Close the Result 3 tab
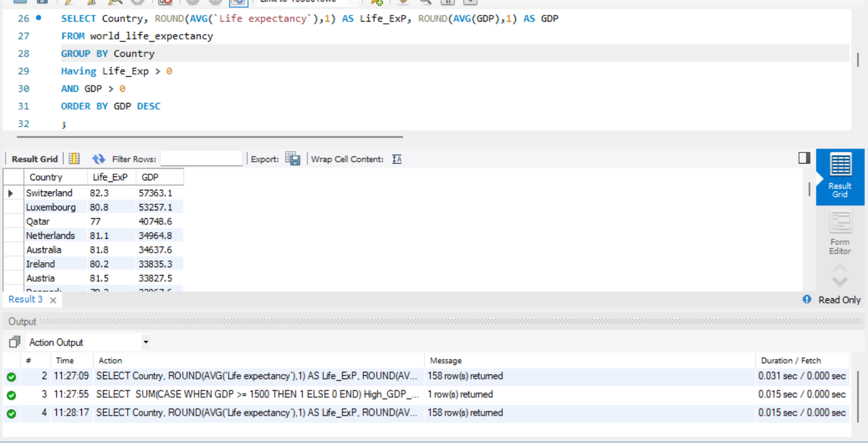The height and width of the screenshot is (443, 868). (x=53, y=300)
